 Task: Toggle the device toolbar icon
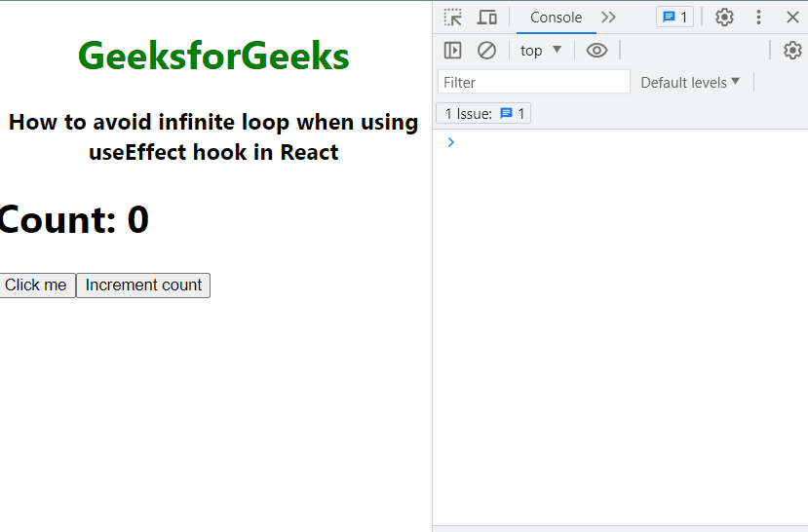pos(486,18)
